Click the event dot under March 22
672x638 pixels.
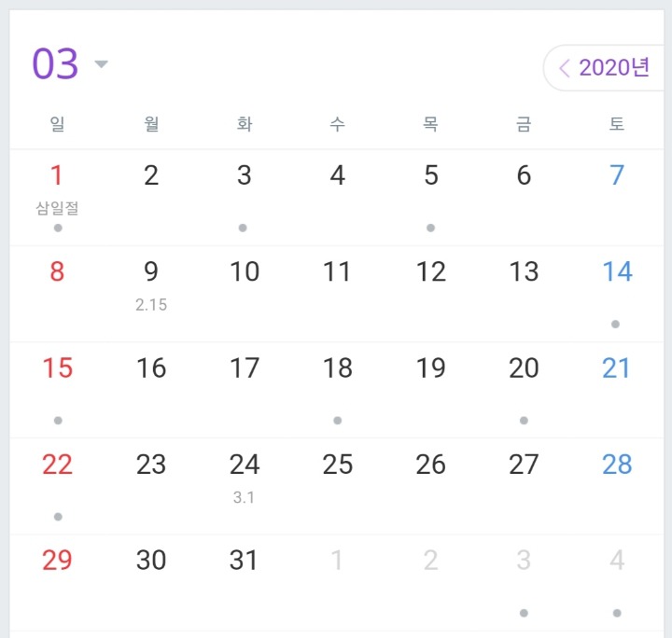tap(58, 517)
